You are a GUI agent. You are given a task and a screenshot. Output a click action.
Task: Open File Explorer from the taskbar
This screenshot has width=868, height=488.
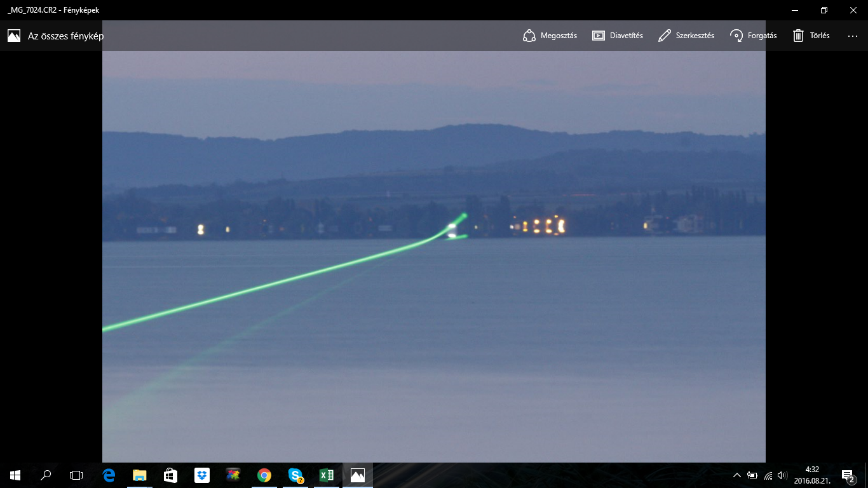point(139,475)
